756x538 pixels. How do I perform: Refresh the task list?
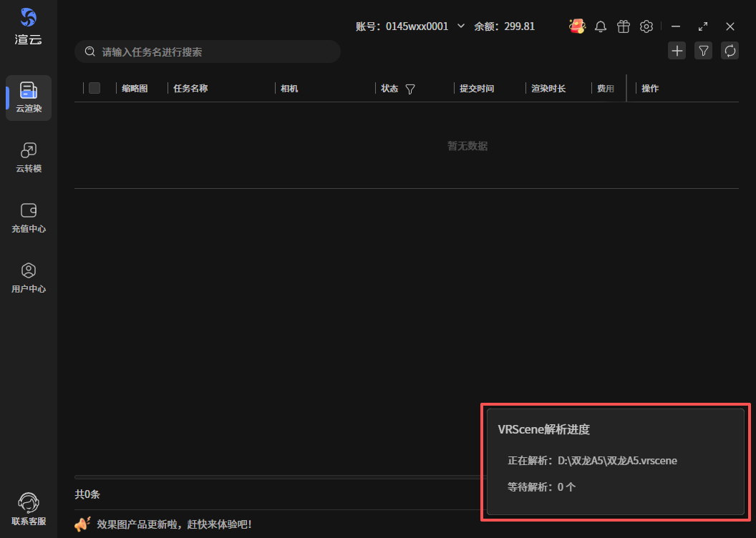click(x=730, y=51)
